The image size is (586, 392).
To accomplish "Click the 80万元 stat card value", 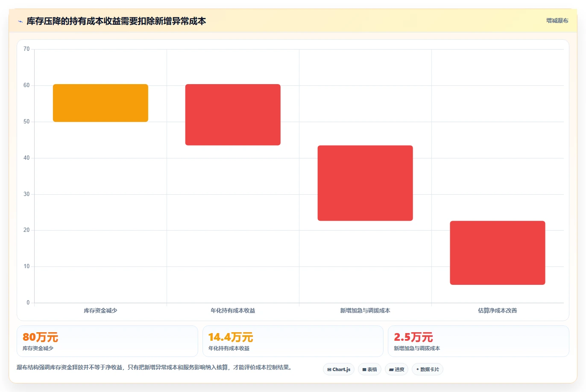I will 40,337.
